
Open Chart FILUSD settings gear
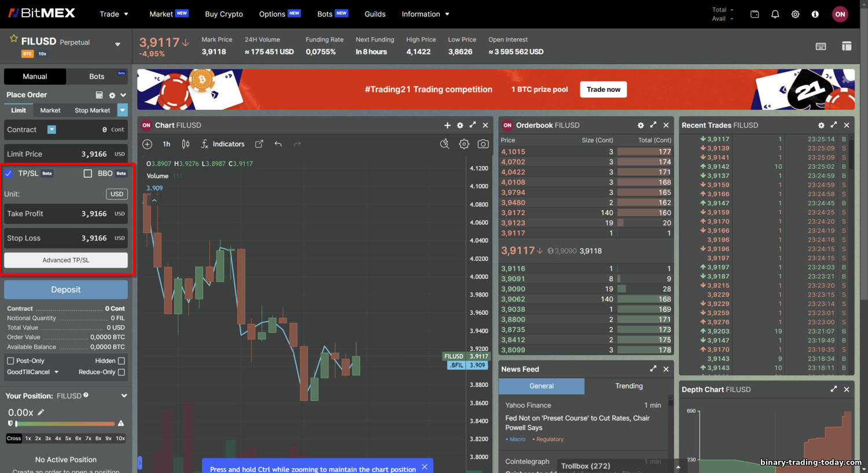pyautogui.click(x=460, y=125)
